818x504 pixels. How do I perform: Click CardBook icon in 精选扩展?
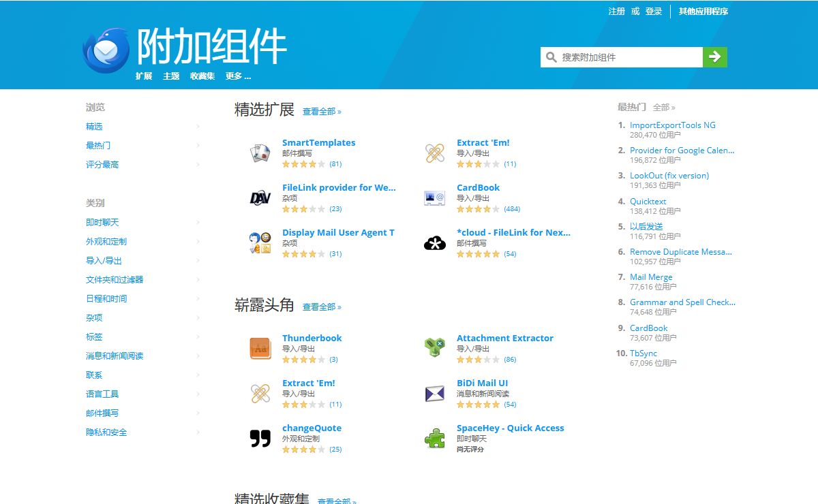point(435,198)
